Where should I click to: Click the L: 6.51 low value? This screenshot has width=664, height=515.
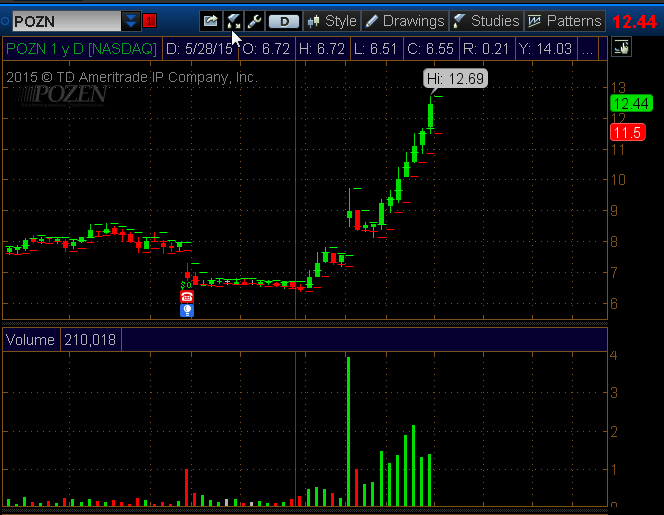click(375, 49)
